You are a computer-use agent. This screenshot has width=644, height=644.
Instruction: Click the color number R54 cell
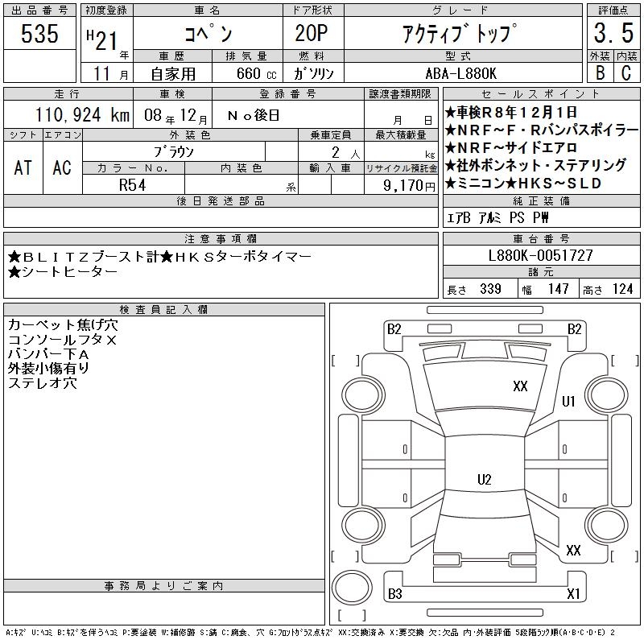pos(134,184)
